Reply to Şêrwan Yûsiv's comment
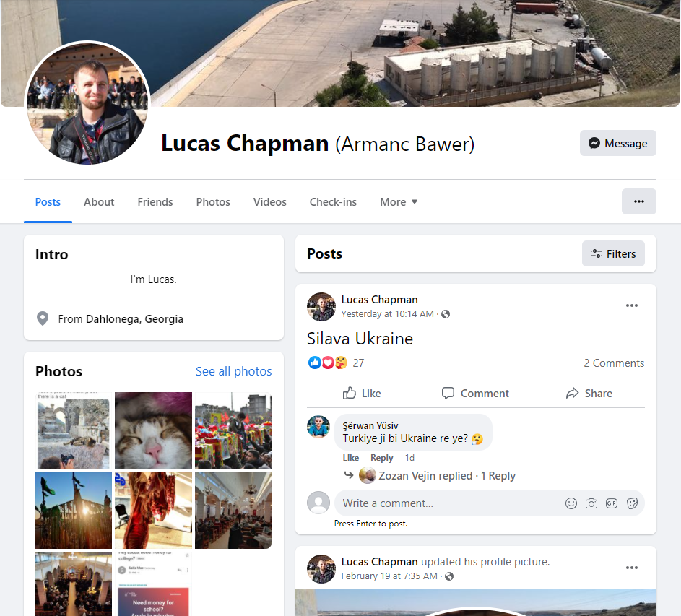681x616 pixels. [381, 458]
